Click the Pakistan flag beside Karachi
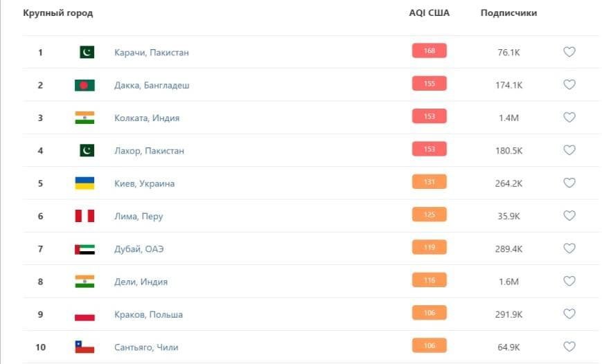 click(x=86, y=52)
